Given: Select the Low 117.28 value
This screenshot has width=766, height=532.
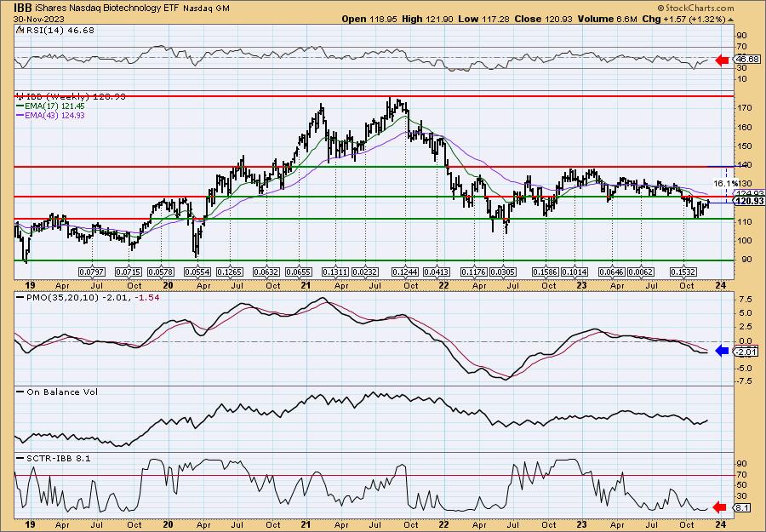Looking at the screenshot, I should click(483, 19).
